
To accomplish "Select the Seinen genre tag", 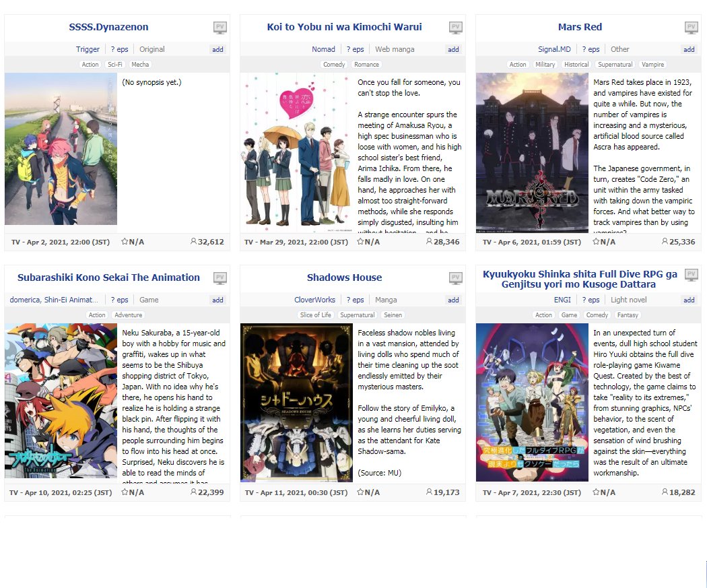I will click(393, 315).
